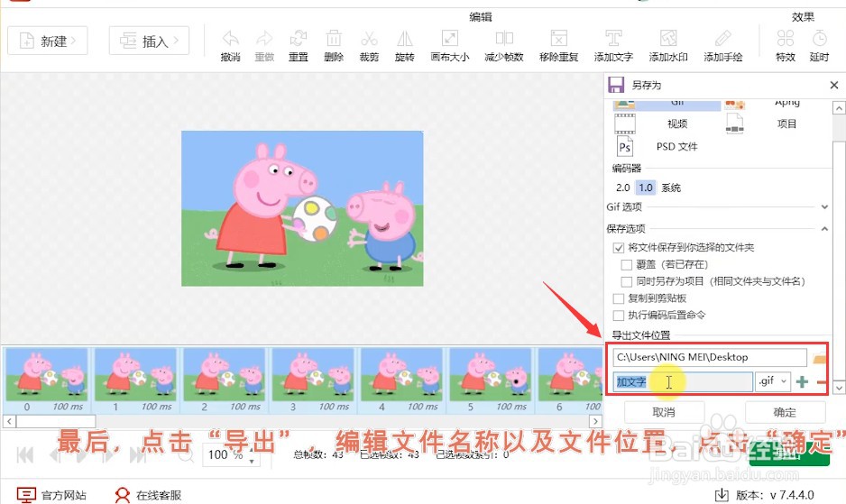
Task: Click the frame strip right scroll arrow
Action: click(595, 421)
